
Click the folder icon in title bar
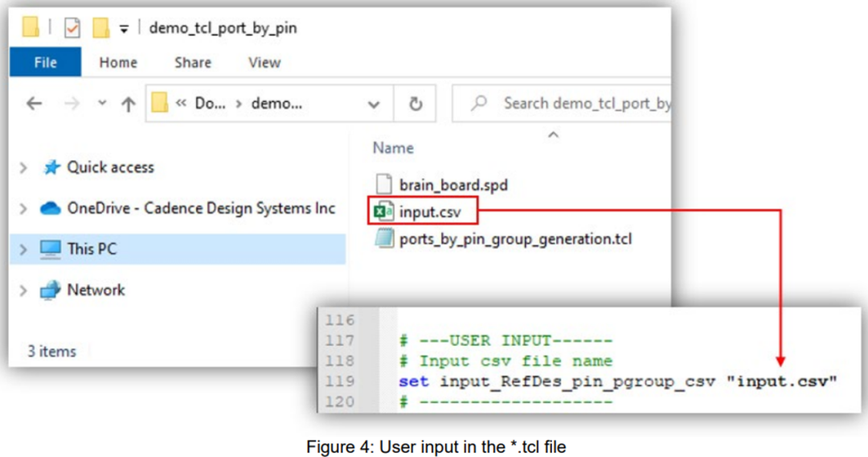pyautogui.click(x=31, y=27)
